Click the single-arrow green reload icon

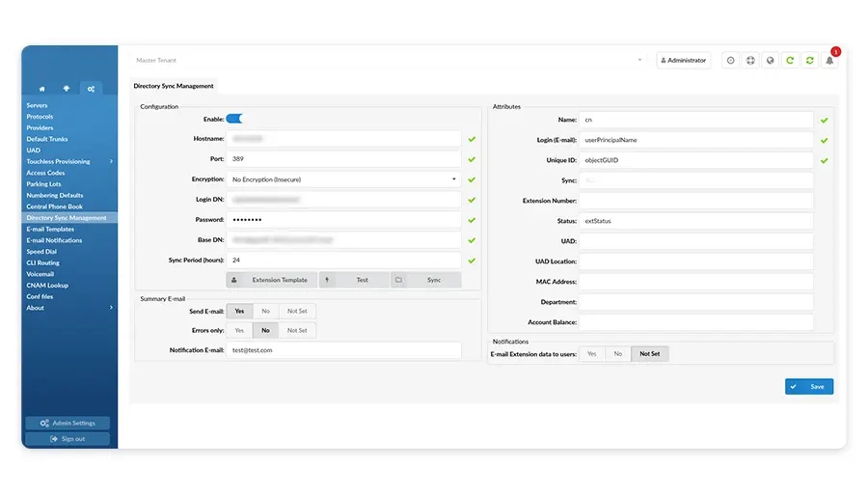coord(790,61)
